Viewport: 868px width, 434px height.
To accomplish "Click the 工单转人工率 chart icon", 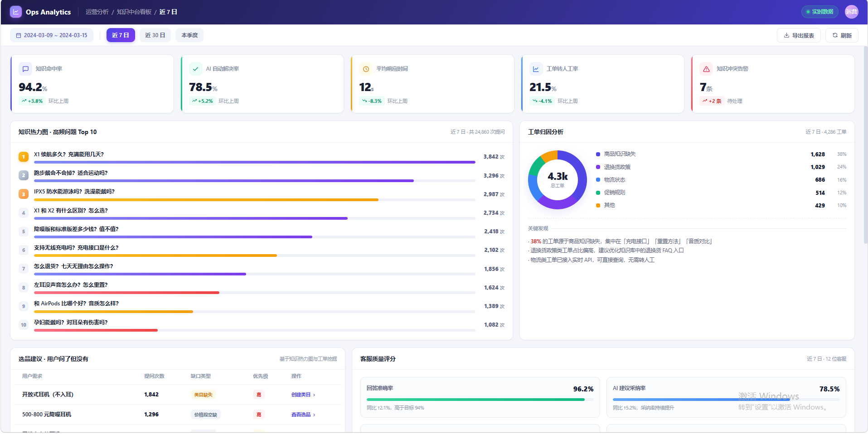I will (x=536, y=69).
